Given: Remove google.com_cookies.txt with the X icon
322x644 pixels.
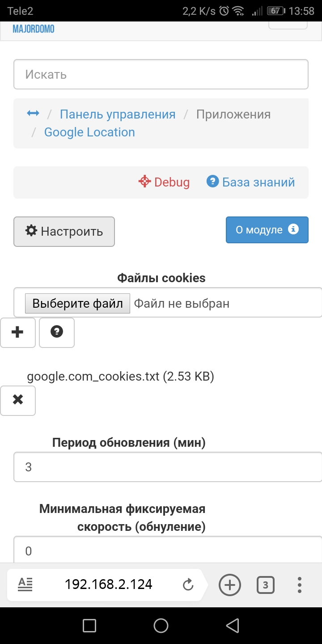Looking at the screenshot, I should [x=17, y=400].
